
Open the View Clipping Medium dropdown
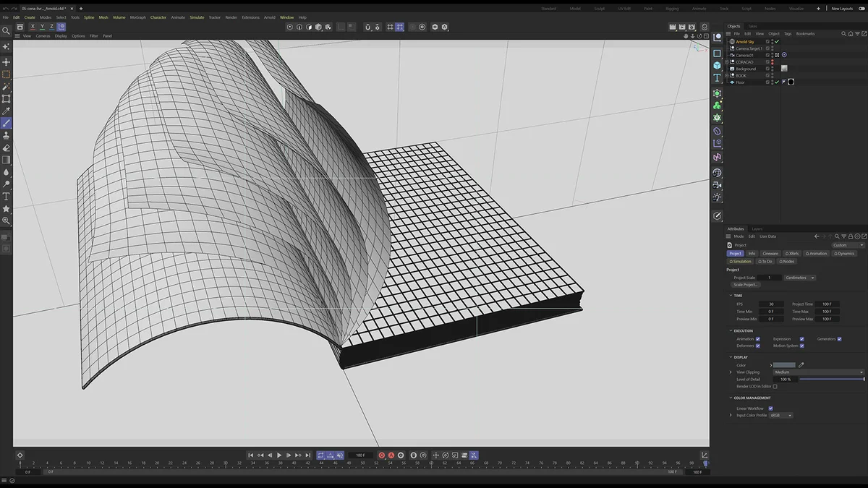click(x=817, y=372)
